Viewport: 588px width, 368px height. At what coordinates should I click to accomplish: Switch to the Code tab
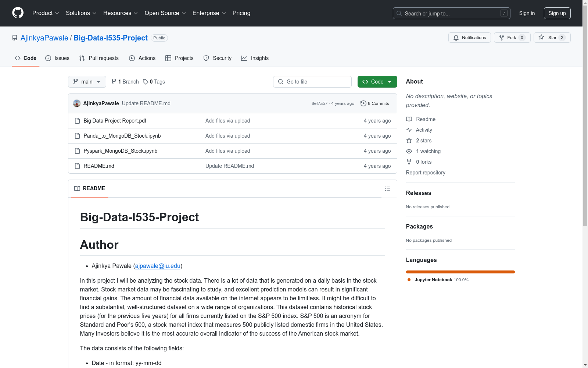point(25,58)
